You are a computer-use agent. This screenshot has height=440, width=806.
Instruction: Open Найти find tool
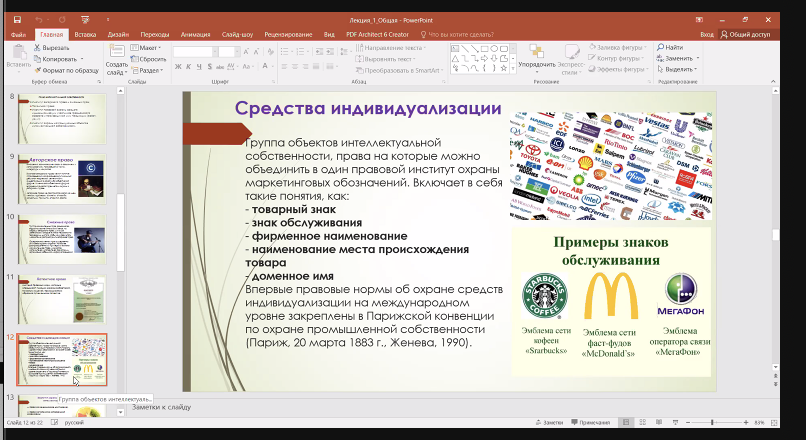[x=670, y=47]
